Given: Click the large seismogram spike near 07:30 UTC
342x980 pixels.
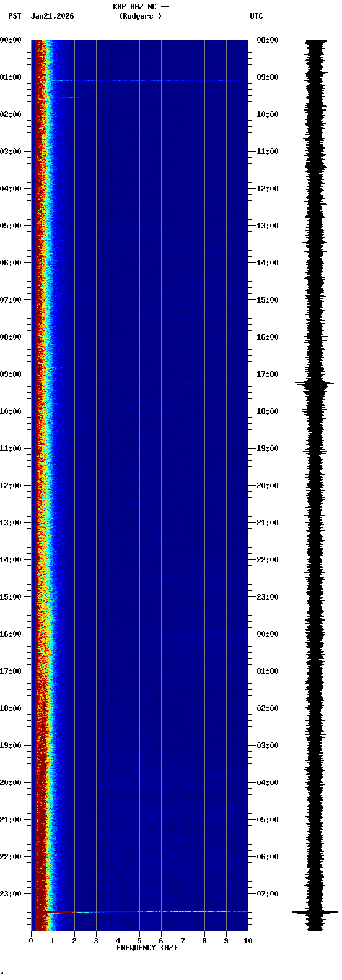Looking at the screenshot, I should [x=315, y=912].
